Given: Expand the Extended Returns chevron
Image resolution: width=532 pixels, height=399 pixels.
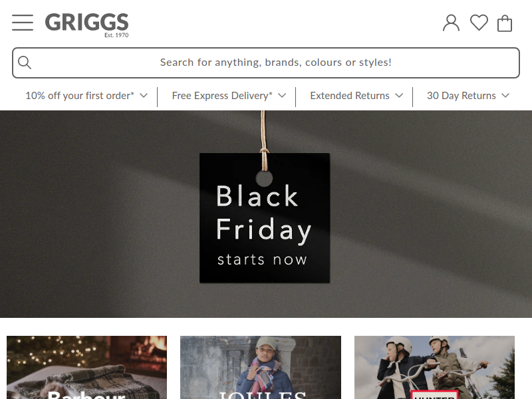Looking at the screenshot, I should pos(400,96).
